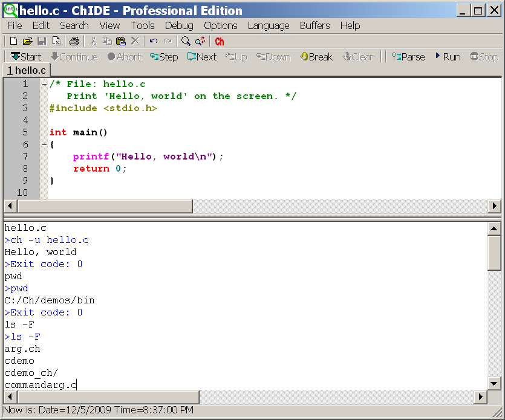Run the program with Run button
Viewport: 505px width, 420px height.
coord(448,57)
